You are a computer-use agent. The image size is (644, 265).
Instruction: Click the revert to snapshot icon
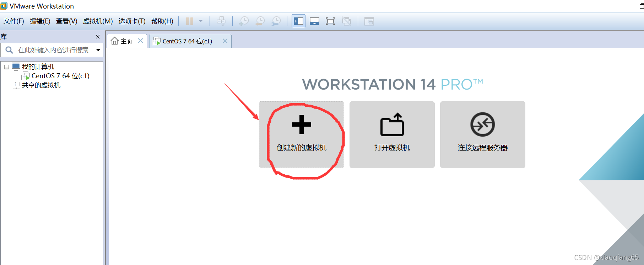point(260,21)
